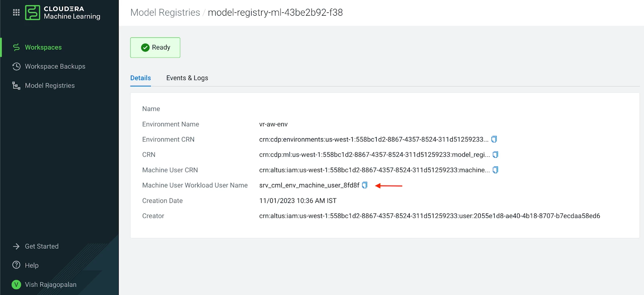This screenshot has height=295, width=644.
Task: Click the Creation Date label
Action: tap(162, 201)
